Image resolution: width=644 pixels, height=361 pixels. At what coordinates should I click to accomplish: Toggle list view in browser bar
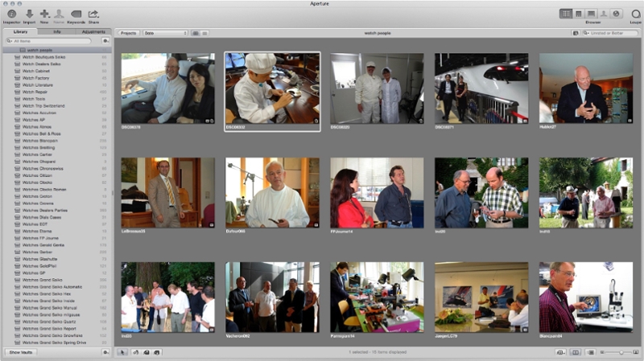(x=205, y=33)
